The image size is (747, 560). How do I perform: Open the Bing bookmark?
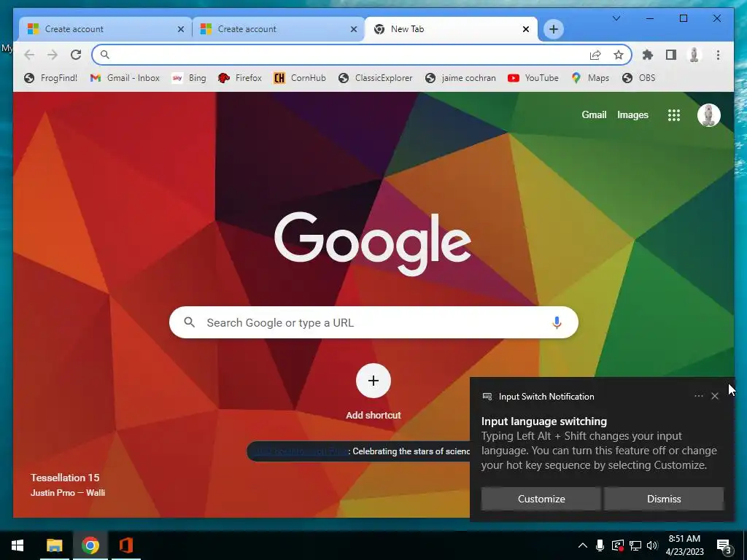point(189,78)
